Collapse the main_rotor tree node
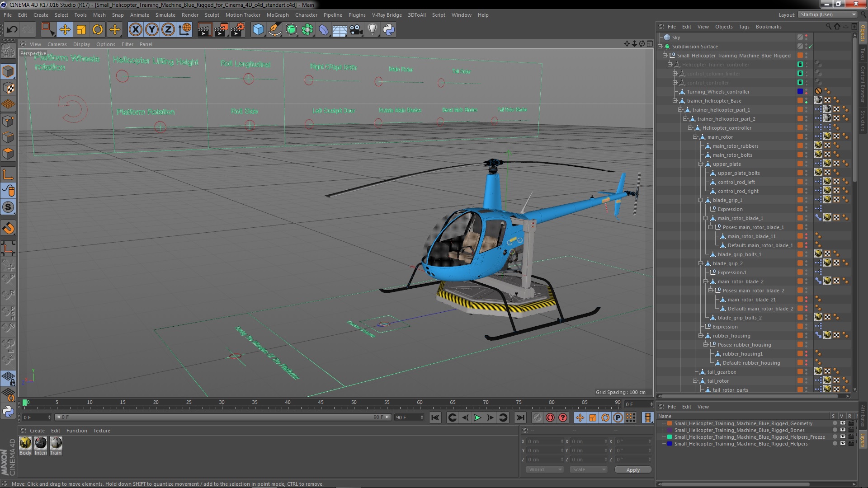The image size is (868, 488). pos(695,137)
